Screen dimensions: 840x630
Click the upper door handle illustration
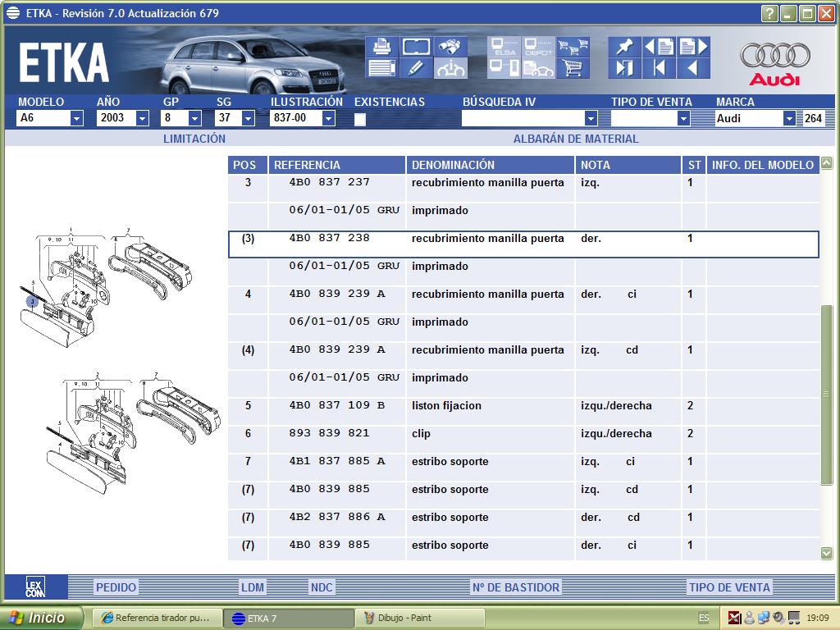coord(106,287)
